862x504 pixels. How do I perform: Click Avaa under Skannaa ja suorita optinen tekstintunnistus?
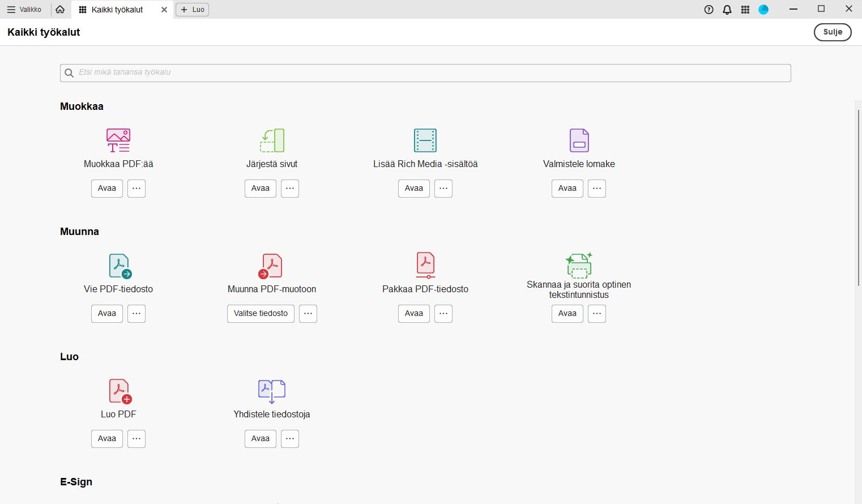tap(567, 314)
